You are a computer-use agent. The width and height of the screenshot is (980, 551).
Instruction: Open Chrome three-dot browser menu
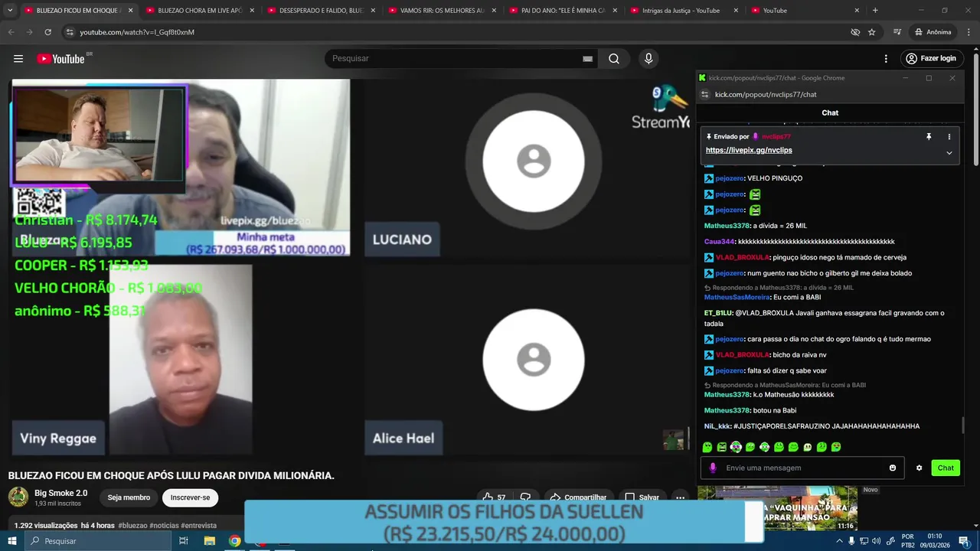[x=967, y=32]
